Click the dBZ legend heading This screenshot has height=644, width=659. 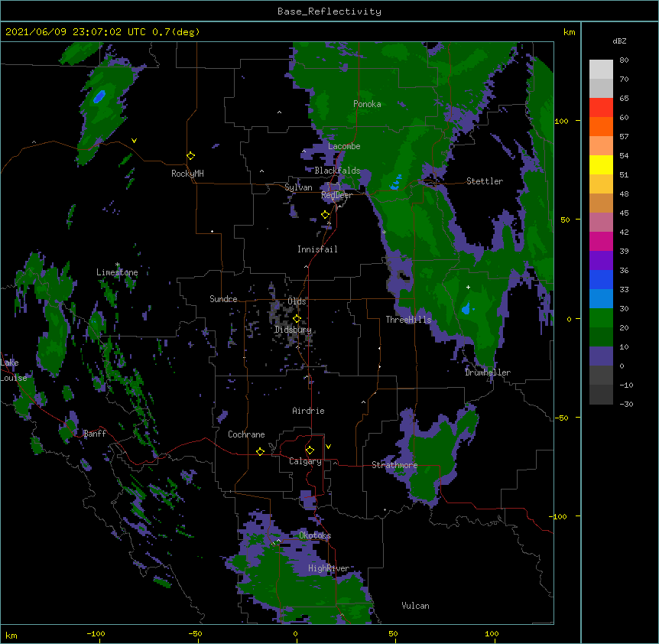619,41
